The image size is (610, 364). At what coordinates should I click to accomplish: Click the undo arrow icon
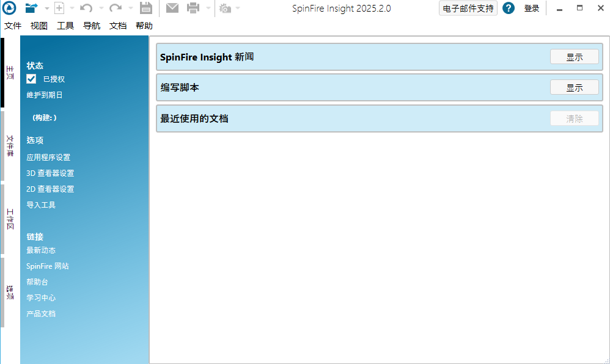click(x=86, y=8)
